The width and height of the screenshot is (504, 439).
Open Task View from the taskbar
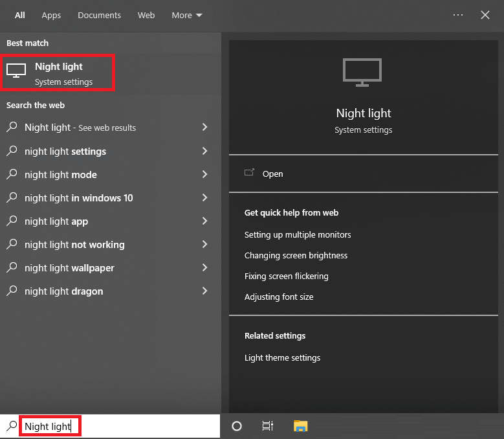coord(268,426)
